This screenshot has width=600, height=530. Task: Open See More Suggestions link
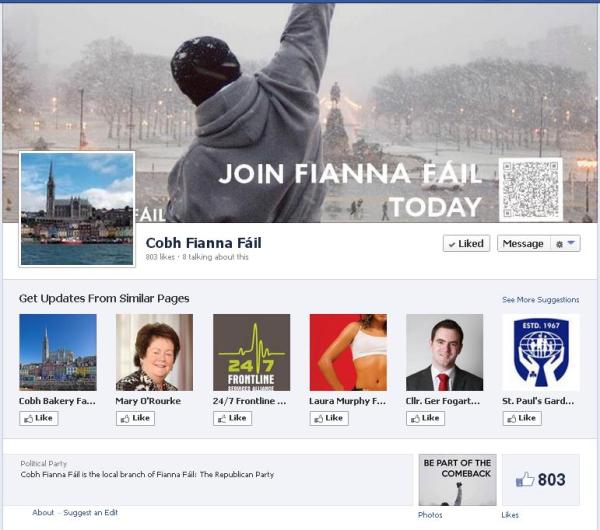[x=540, y=300]
